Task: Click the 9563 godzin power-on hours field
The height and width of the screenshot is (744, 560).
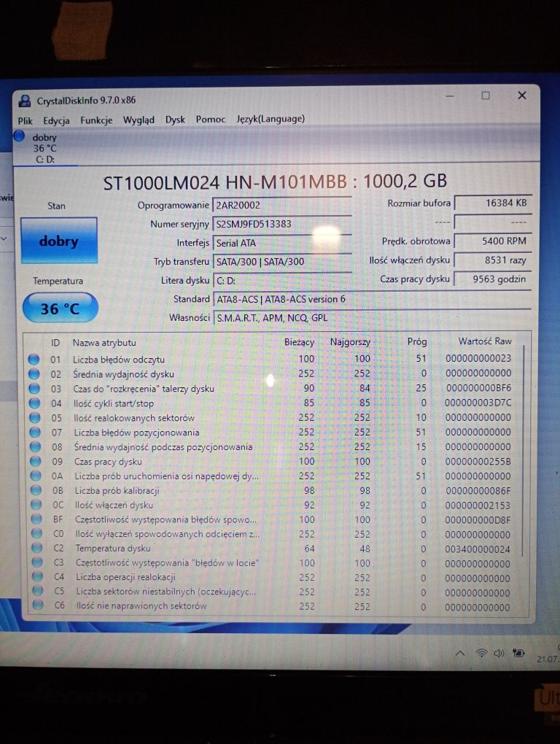Action: (x=493, y=279)
